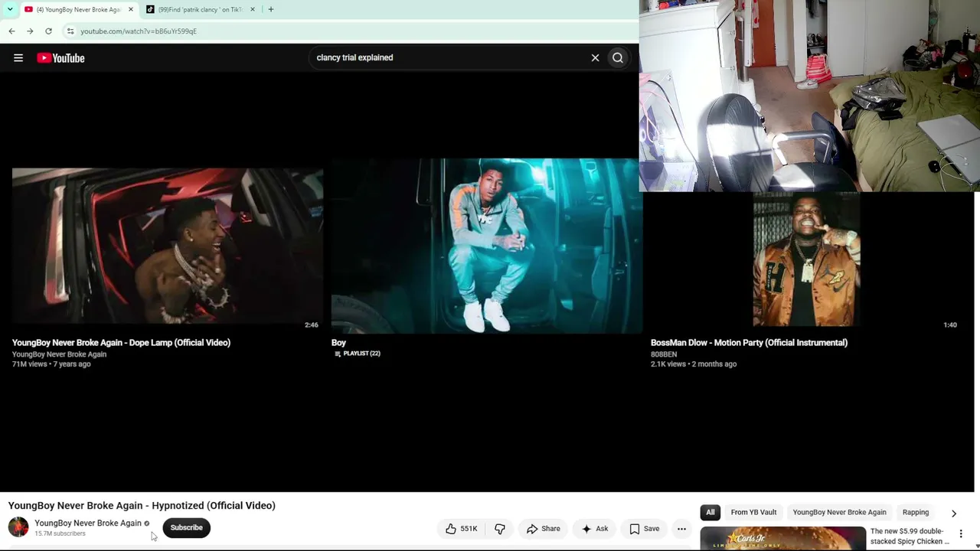This screenshot has height=551, width=980.
Task: Run the search with the magnifier button
Action: tap(618, 57)
